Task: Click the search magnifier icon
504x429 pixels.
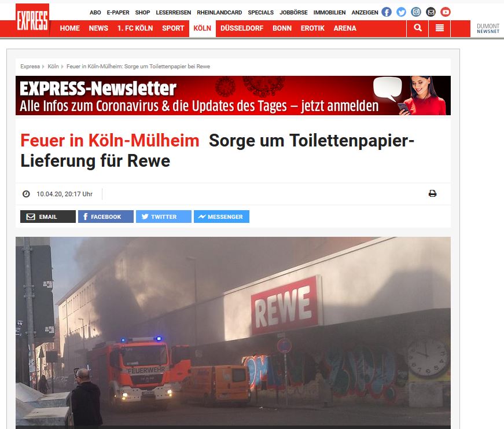Action: click(x=418, y=28)
